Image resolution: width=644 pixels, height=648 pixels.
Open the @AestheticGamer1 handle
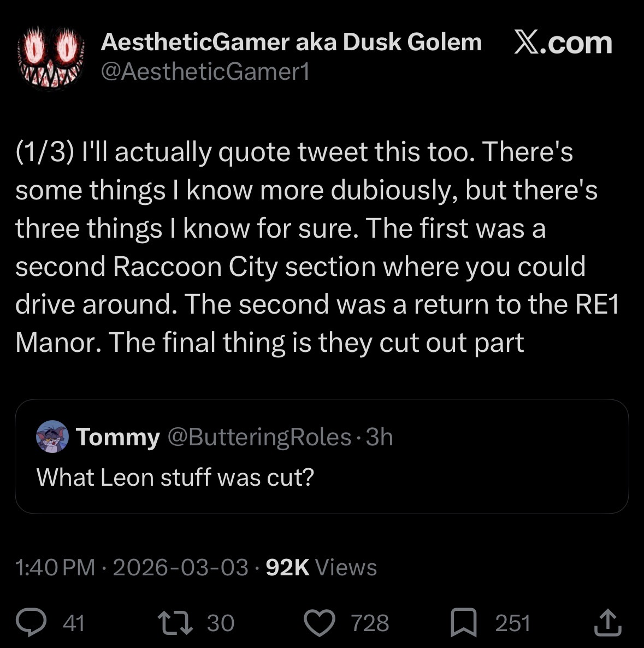pos(205,72)
